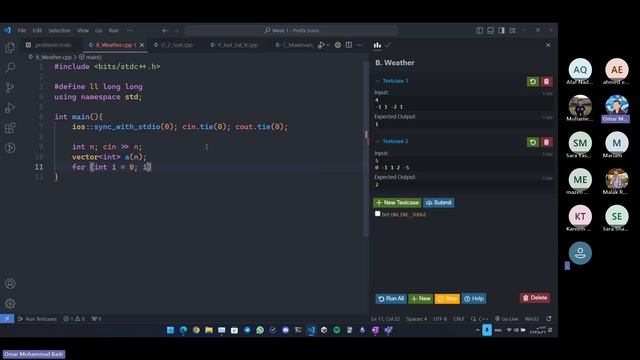The height and width of the screenshot is (360, 640).
Task: Click the checkmark icon in judge panel header
Action: coord(388,45)
